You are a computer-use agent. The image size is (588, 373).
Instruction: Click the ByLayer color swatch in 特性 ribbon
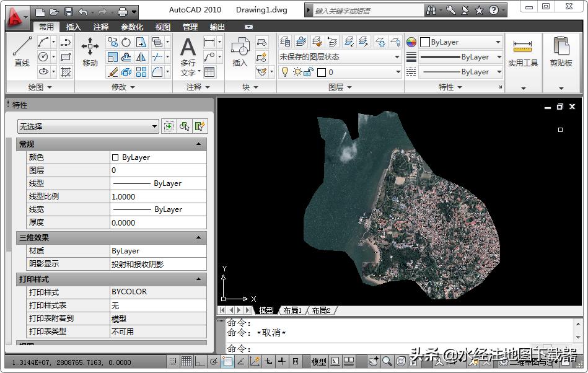(425, 42)
